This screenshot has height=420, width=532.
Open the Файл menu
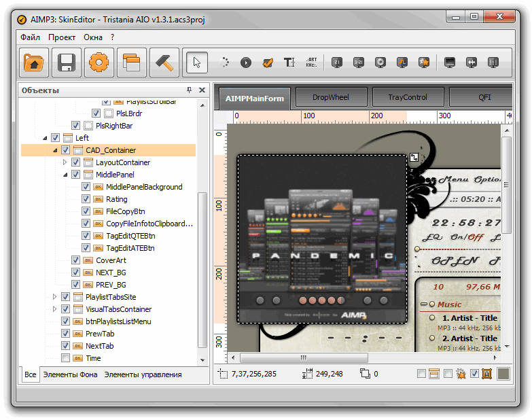(x=30, y=37)
